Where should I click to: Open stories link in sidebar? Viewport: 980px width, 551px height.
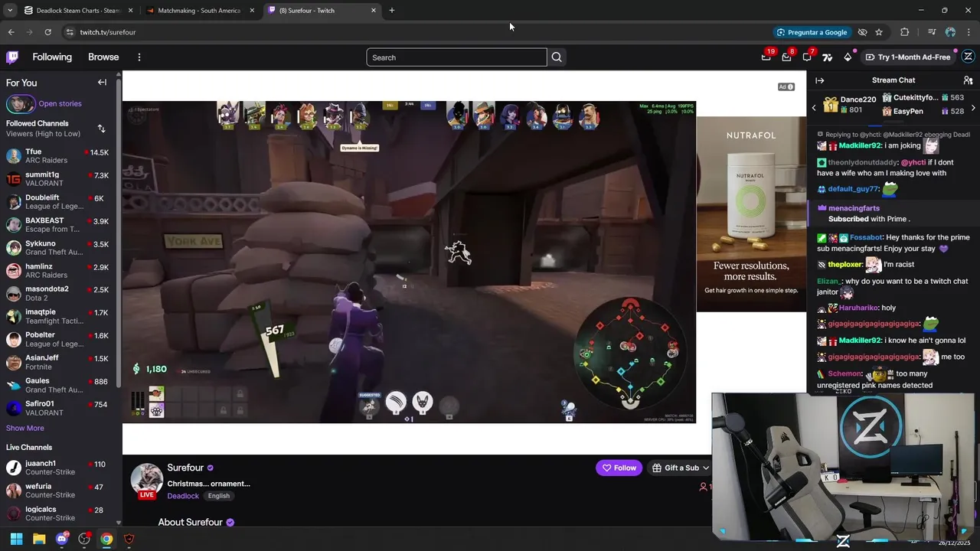(60, 103)
